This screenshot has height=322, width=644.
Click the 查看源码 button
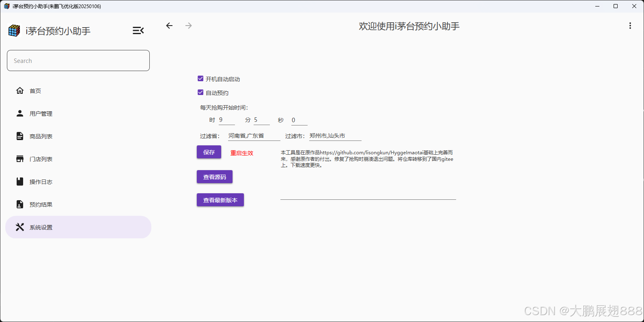click(x=215, y=177)
